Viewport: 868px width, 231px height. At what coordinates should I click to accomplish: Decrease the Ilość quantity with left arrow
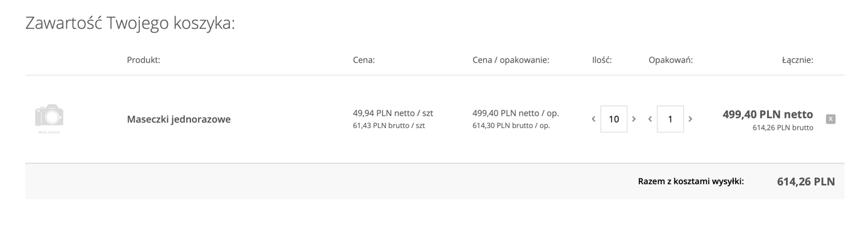click(x=593, y=119)
